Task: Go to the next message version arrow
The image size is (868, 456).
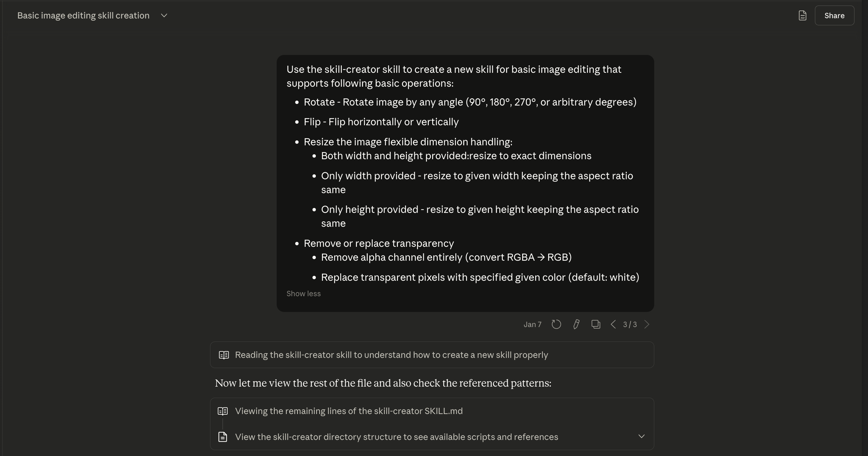Action: [x=647, y=324]
